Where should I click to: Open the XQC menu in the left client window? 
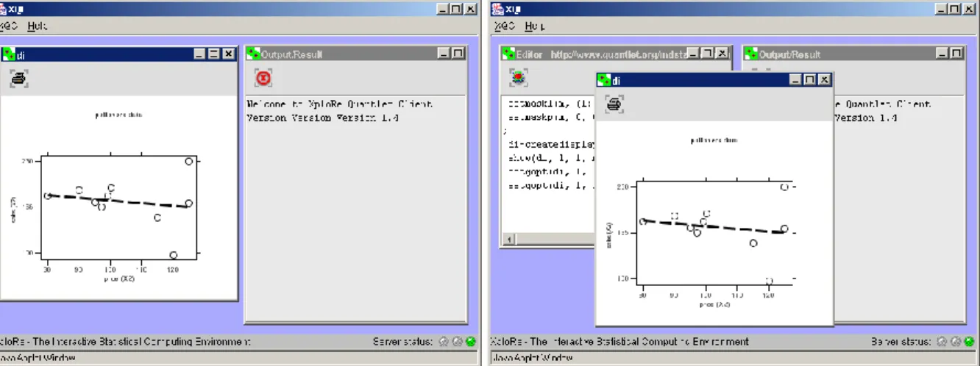point(10,26)
